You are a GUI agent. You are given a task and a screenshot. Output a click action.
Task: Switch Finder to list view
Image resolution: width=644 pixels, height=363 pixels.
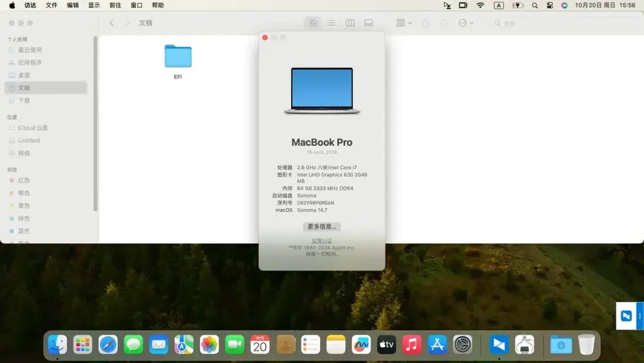(331, 23)
